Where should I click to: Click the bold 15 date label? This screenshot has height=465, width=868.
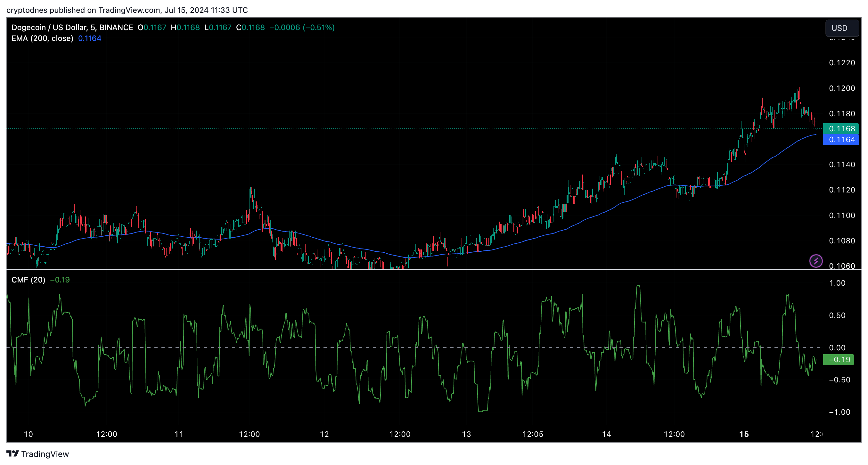pos(744,434)
